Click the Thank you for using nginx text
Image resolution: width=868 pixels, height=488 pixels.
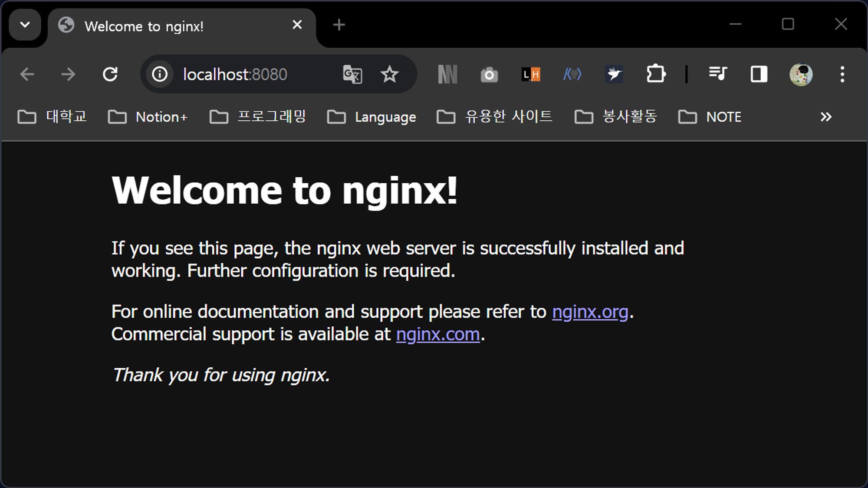coord(221,375)
